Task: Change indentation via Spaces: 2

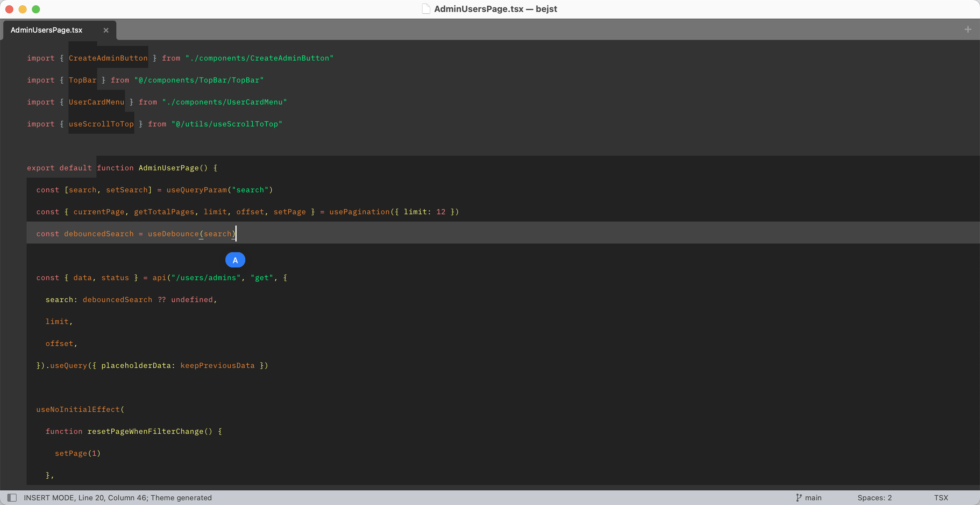Action: (x=874, y=497)
